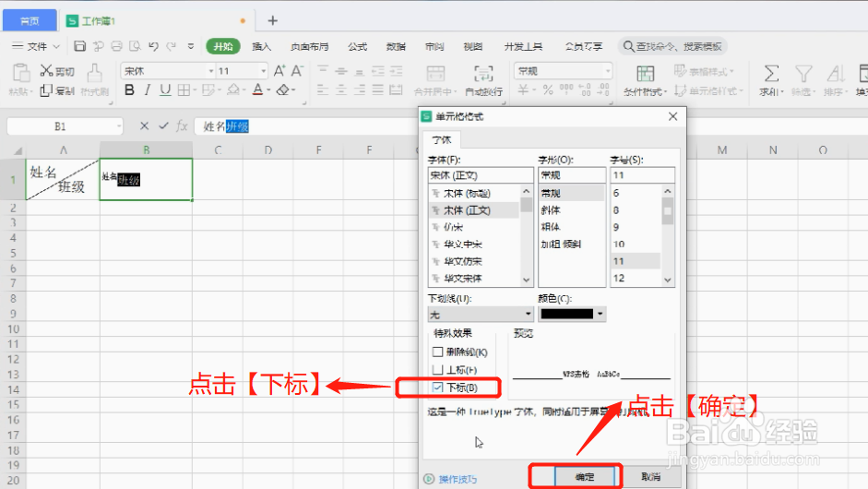Click the font list scrollbar down arrow
The image size is (868, 489).
[x=526, y=280]
